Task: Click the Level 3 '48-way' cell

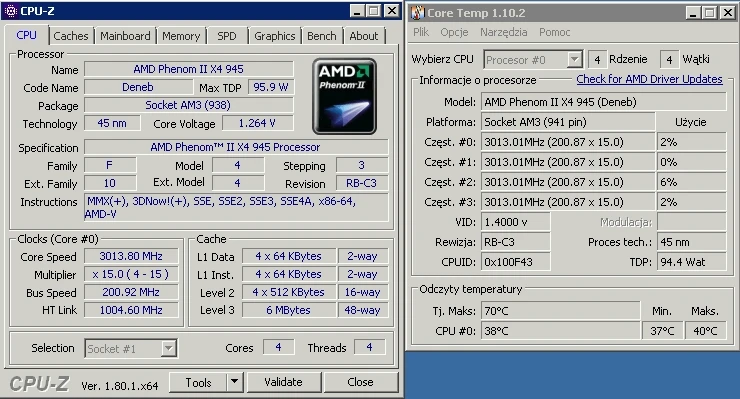Action: pyautogui.click(x=363, y=310)
